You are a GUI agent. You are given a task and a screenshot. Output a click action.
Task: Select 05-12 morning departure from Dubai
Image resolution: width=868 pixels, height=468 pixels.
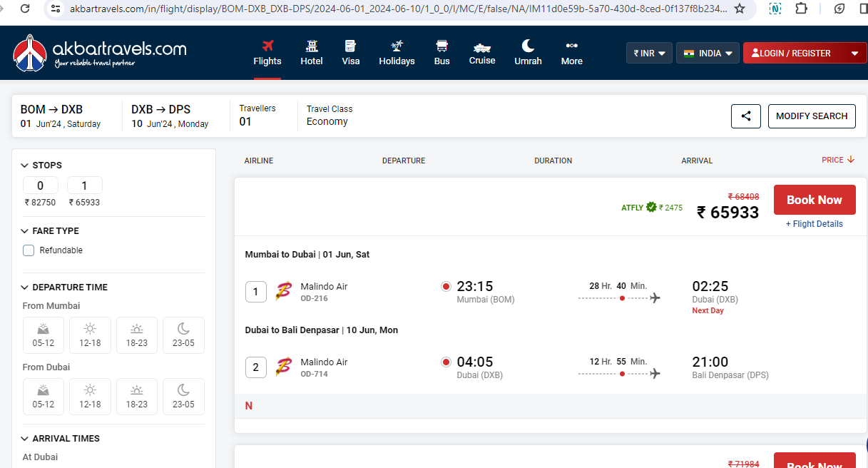point(44,397)
